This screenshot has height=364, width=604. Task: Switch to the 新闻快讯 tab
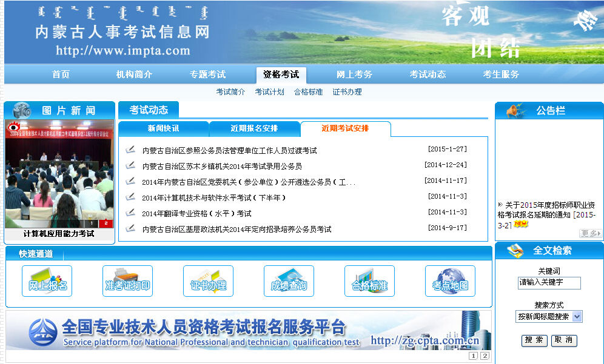(163, 128)
